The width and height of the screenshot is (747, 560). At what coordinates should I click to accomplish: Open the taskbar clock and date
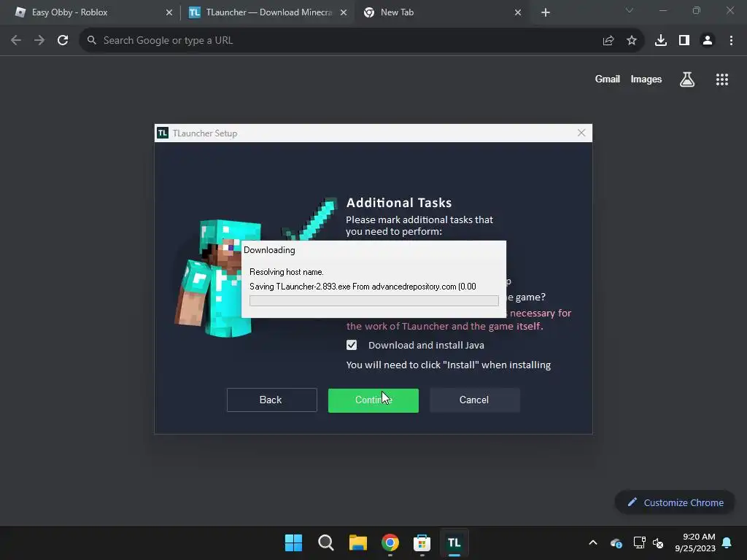tap(695, 542)
